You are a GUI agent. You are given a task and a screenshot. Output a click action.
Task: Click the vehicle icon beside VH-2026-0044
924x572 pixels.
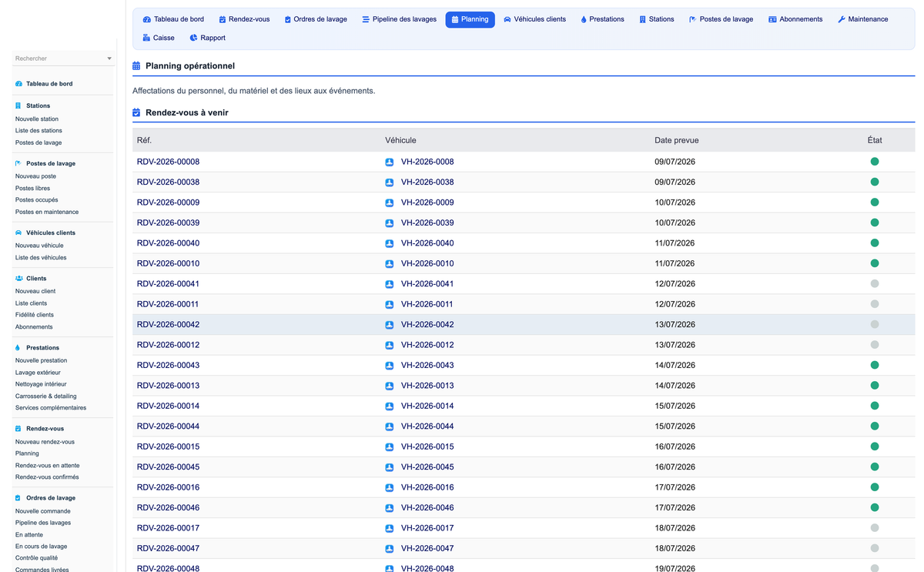click(x=390, y=426)
